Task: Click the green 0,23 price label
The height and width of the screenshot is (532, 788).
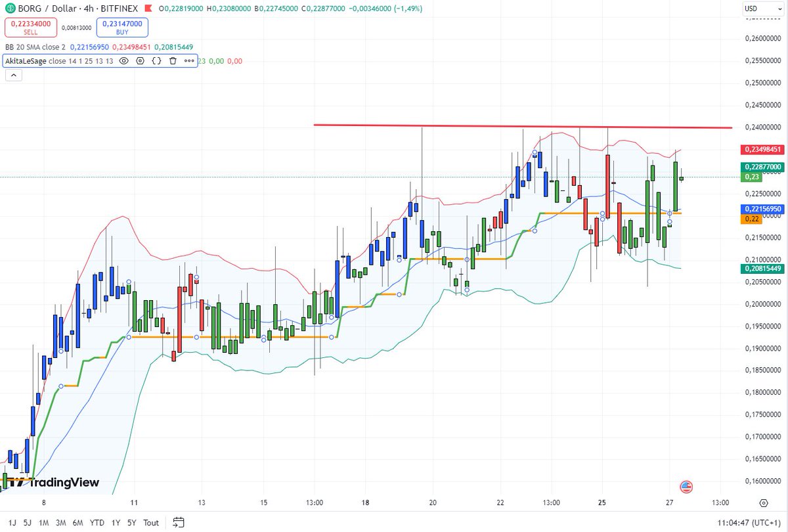Action: [751, 177]
